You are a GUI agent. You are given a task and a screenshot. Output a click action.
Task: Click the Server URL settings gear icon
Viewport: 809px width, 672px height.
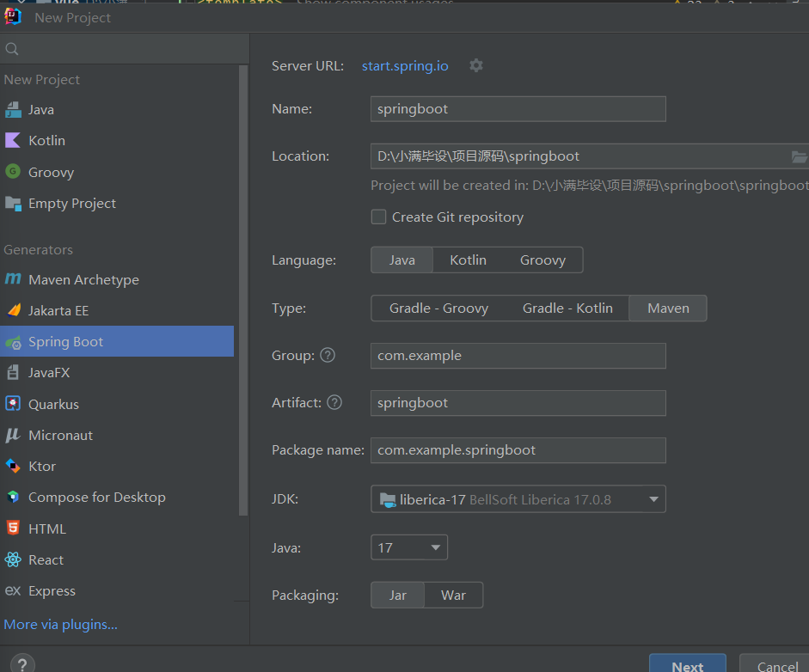click(476, 65)
